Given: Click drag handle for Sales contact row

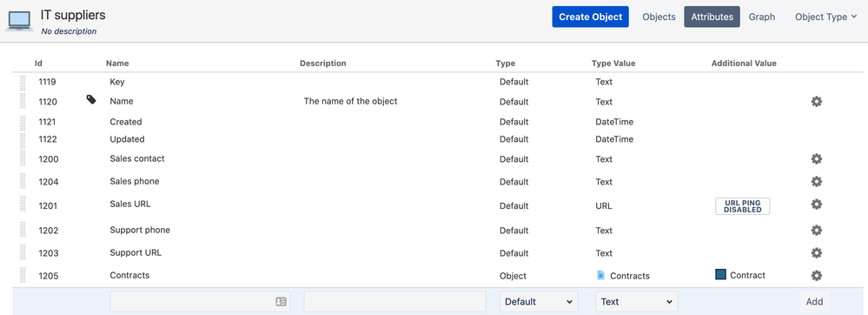Looking at the screenshot, I should click(23, 158).
